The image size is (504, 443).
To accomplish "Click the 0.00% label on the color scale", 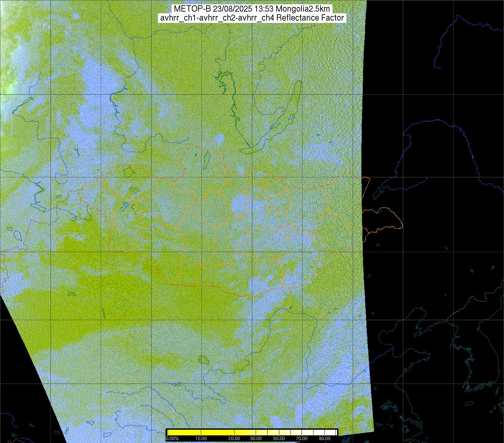I will click(172, 438).
